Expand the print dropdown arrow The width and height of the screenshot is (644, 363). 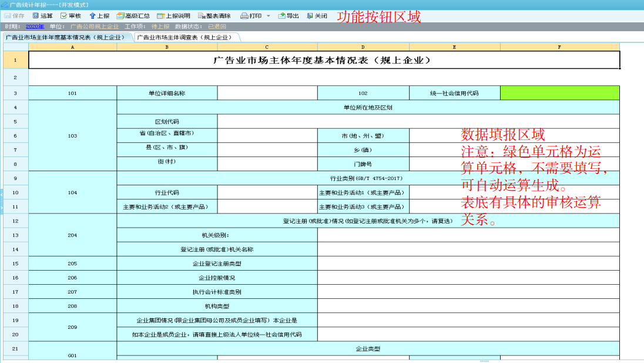click(x=268, y=16)
